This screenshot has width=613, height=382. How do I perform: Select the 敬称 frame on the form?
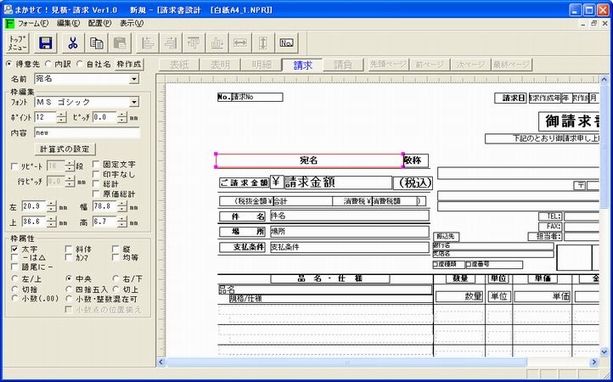[416, 161]
